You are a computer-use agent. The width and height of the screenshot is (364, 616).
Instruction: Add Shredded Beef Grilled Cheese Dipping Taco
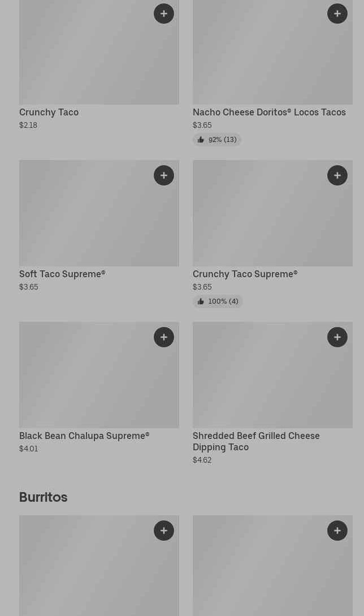(x=337, y=337)
